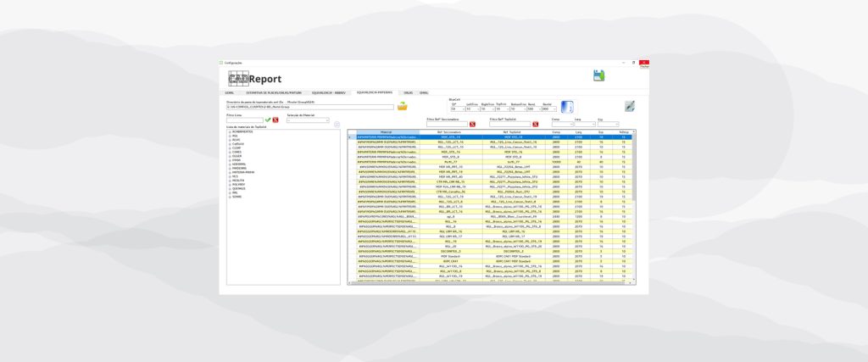Click into the materials directory path field
Viewport: 868px width, 362px height.
pyautogui.click(x=310, y=107)
